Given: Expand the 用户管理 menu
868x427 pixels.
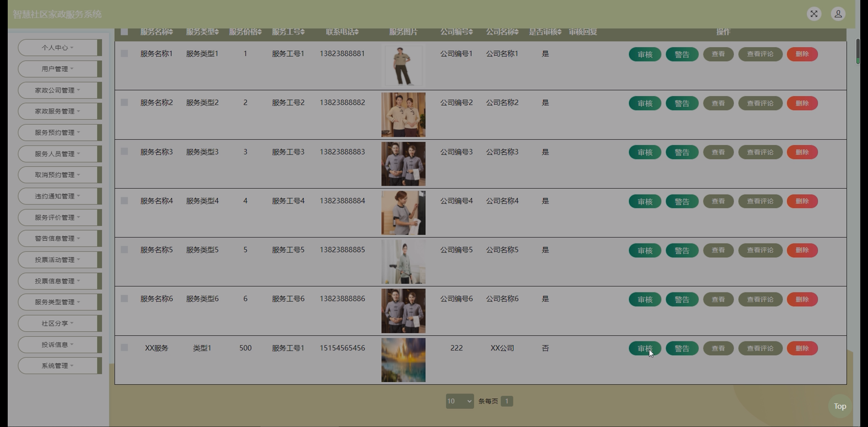Looking at the screenshot, I should click(x=60, y=69).
